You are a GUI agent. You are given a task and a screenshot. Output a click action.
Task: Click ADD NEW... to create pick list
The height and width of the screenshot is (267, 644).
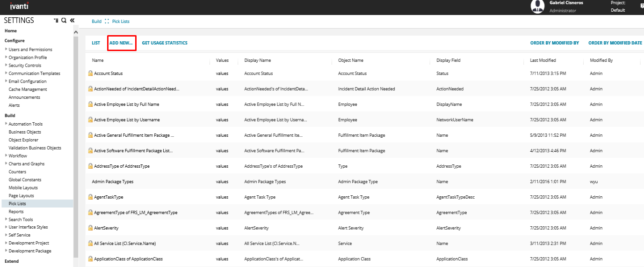pyautogui.click(x=121, y=43)
